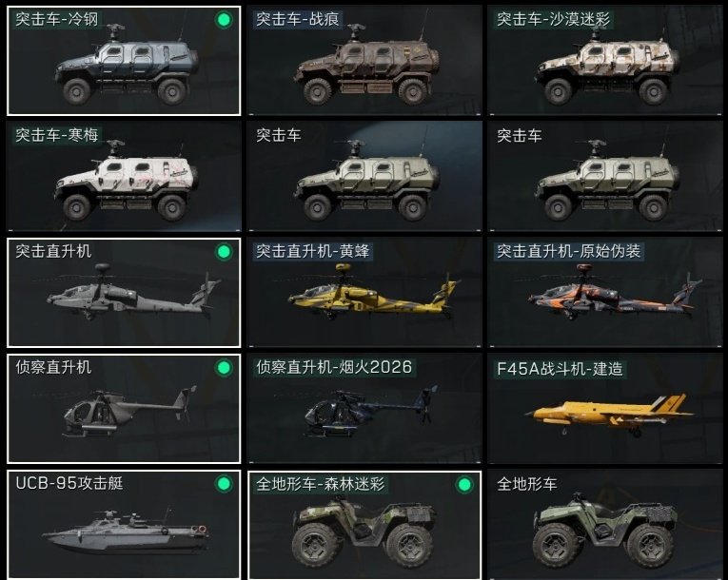Select the yellow 突击直升机-黄蜂 helicopter skin

[x=364, y=293]
